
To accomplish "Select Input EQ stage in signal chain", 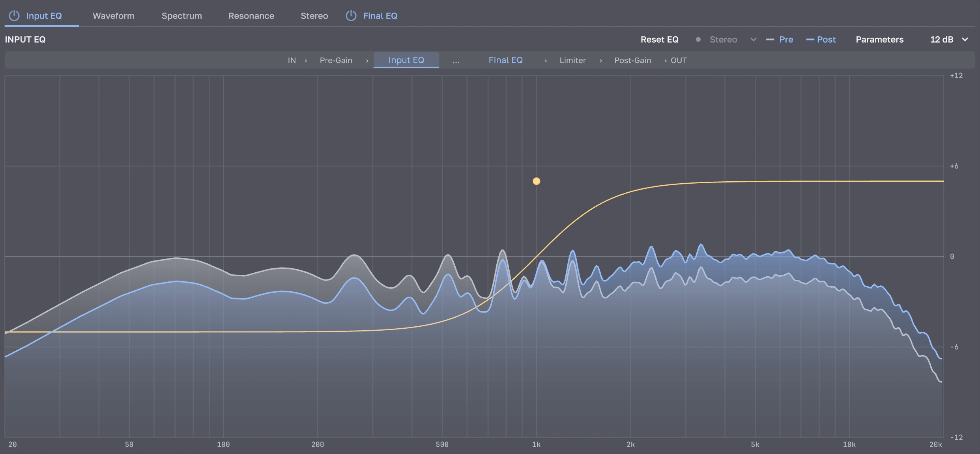I will pyautogui.click(x=406, y=60).
